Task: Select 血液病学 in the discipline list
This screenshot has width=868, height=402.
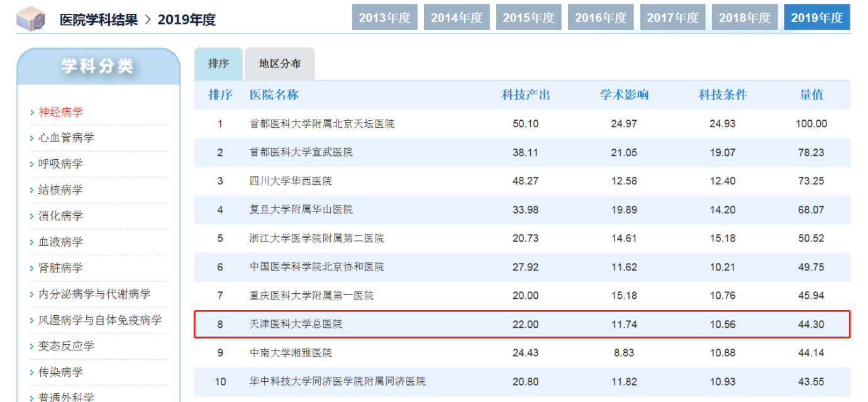Action: click(x=60, y=242)
